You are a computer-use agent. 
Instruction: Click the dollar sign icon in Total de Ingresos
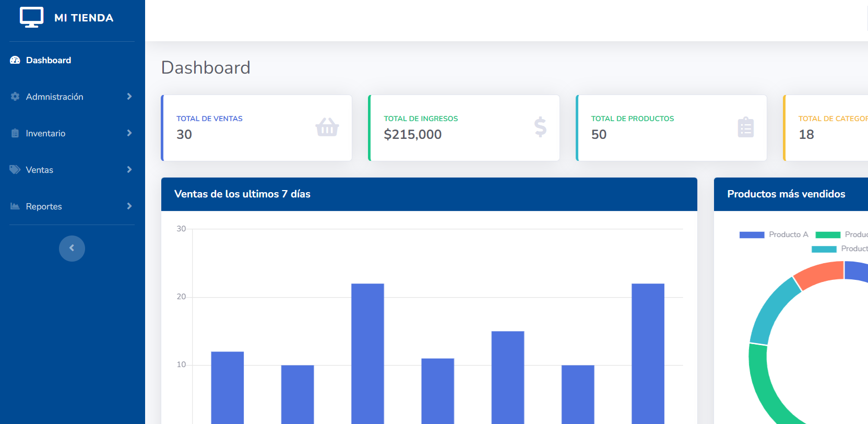[x=540, y=127]
